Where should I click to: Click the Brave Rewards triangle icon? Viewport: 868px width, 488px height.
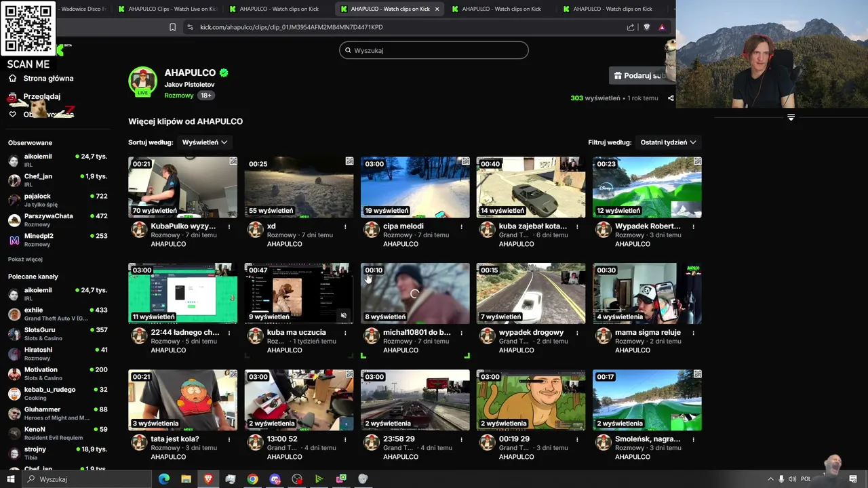[x=662, y=27]
